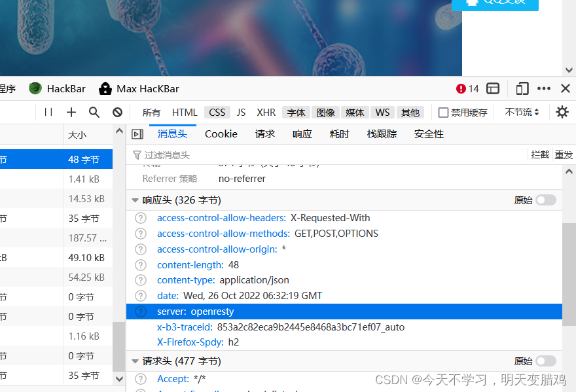This screenshot has width=576, height=392.
Task: Click the HackBar extension icon
Action: point(35,88)
